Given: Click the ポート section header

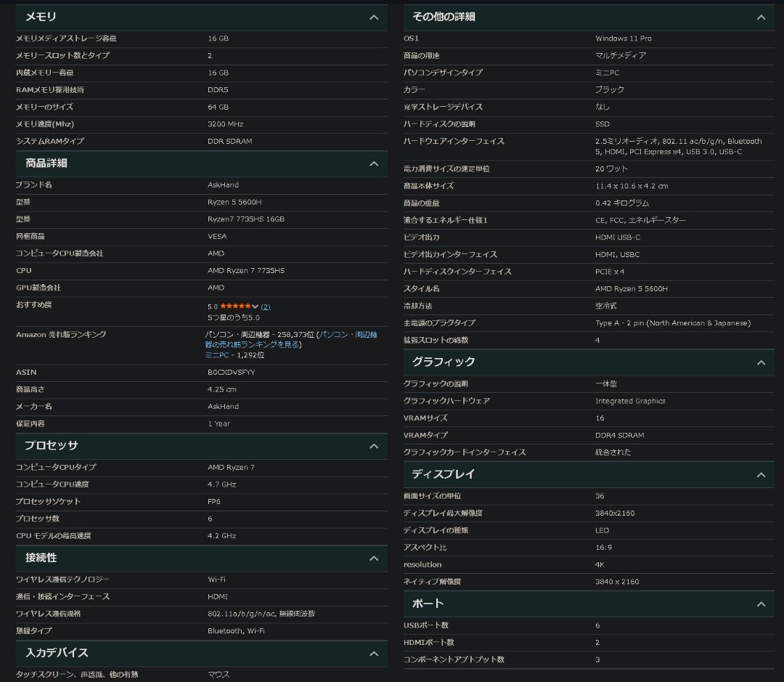Looking at the screenshot, I should pos(430,603).
